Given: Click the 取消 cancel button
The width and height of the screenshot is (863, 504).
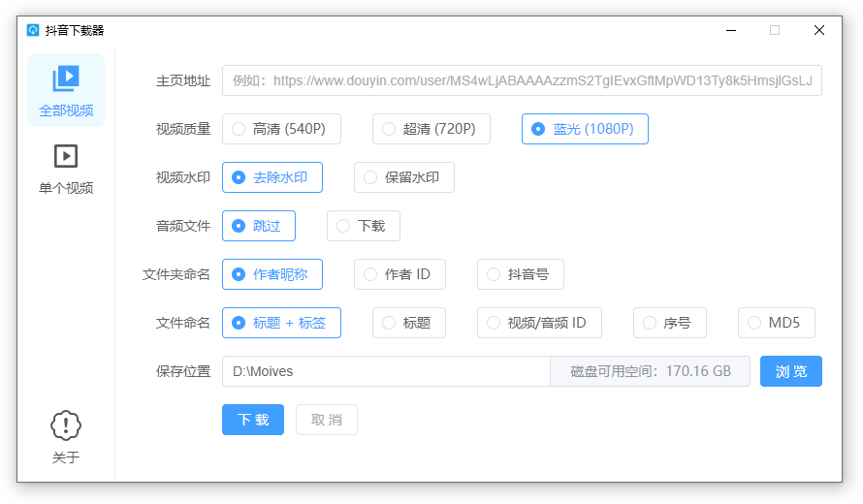Looking at the screenshot, I should tap(327, 420).
